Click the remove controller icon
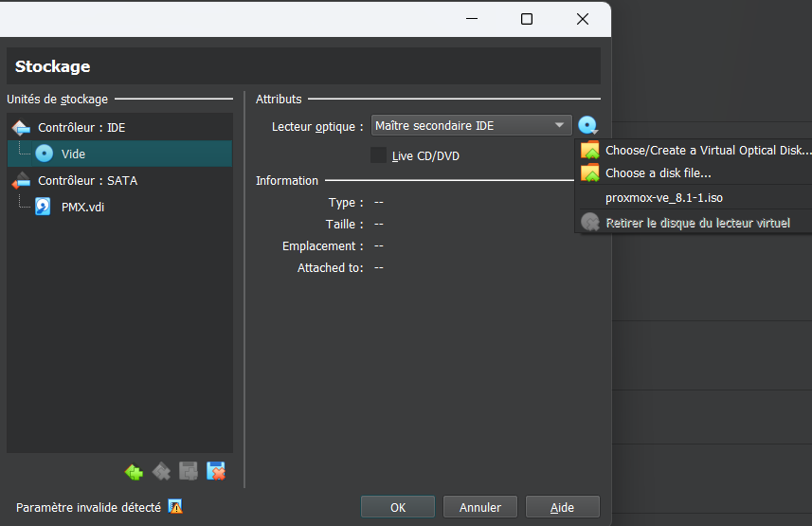 pos(161,472)
